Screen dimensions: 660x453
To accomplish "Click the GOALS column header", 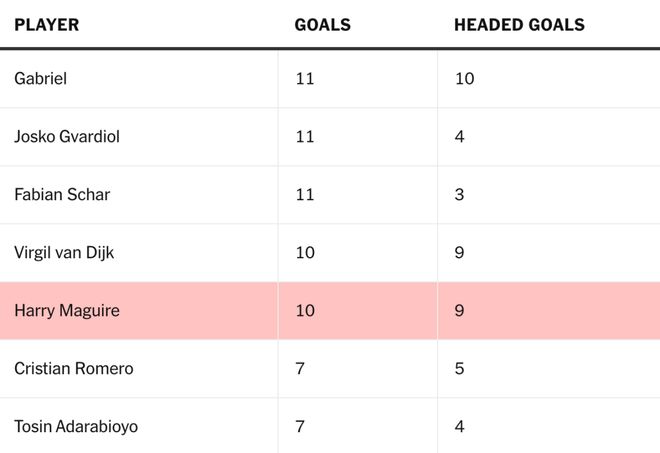I will 322,25.
